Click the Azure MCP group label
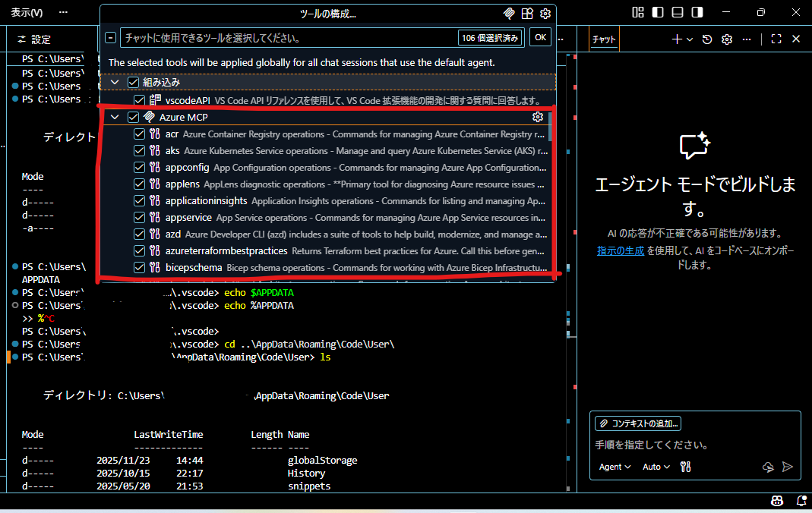This screenshot has width=812, height=513. click(x=183, y=118)
